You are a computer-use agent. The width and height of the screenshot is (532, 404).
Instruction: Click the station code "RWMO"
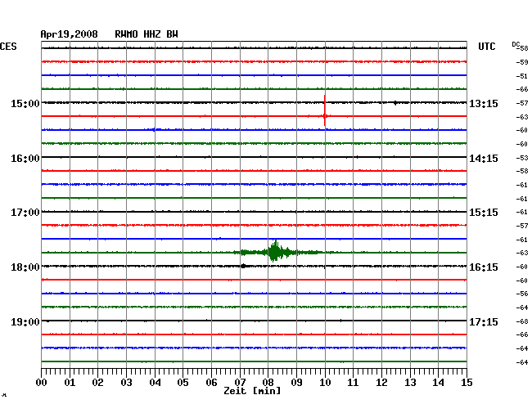click(126, 34)
